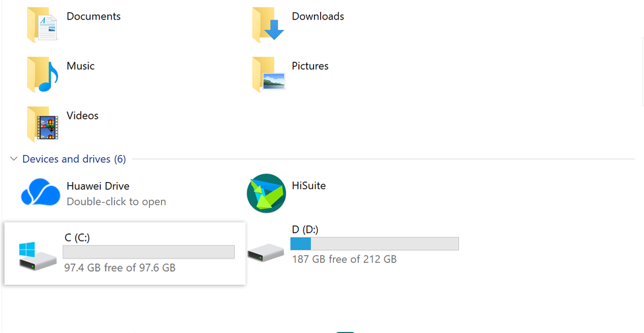644x333 pixels.
Task: Click the D drive storage usage bar
Action: [x=374, y=244]
